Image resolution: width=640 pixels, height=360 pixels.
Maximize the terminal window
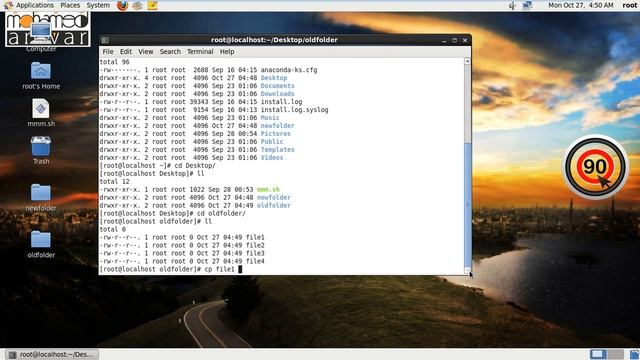(x=454, y=40)
